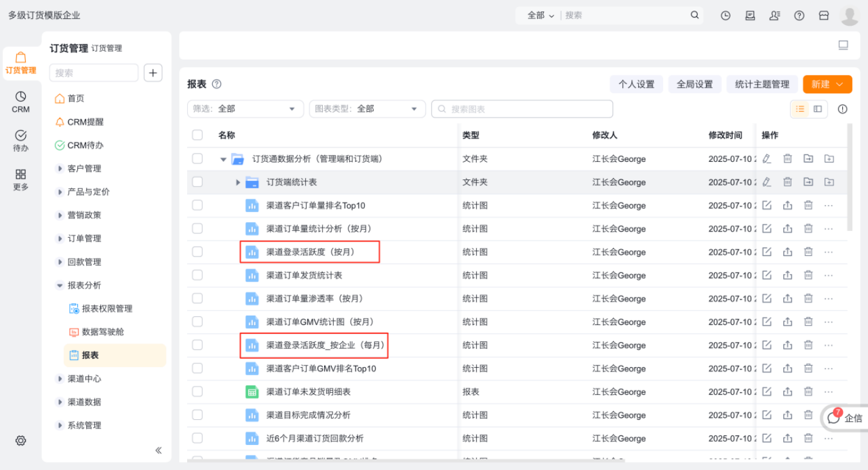The height and width of the screenshot is (470, 868).
Task: Select checkbox for 渠道目标完成情况分析
Action: (197, 415)
